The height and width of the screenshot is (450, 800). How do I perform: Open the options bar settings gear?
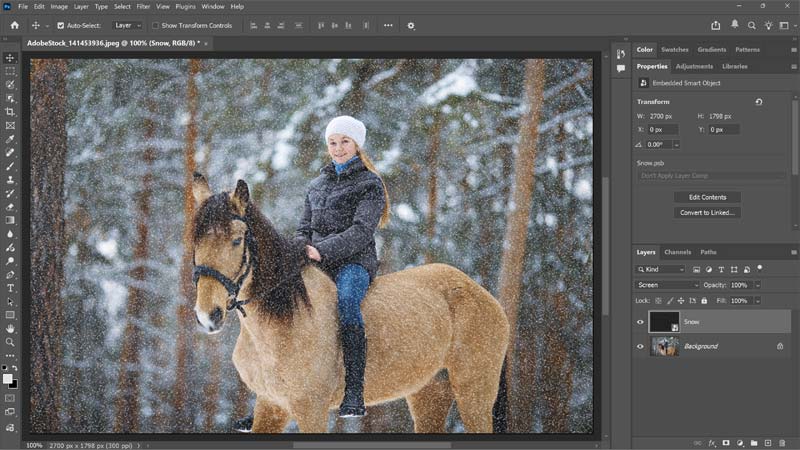[410, 25]
